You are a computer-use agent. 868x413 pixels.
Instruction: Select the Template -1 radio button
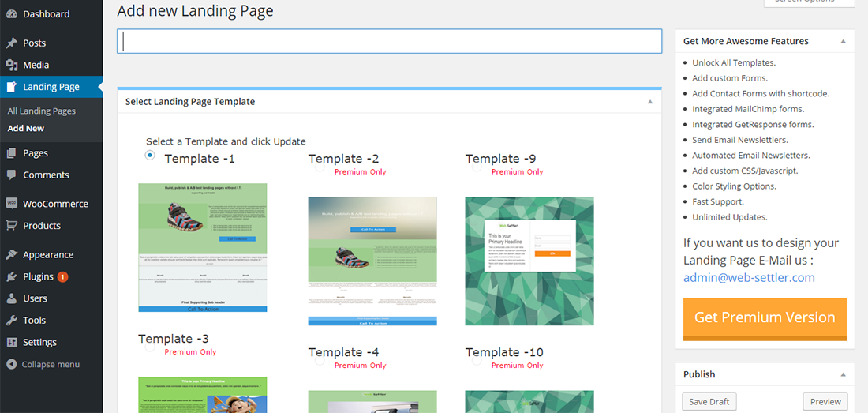click(x=150, y=156)
